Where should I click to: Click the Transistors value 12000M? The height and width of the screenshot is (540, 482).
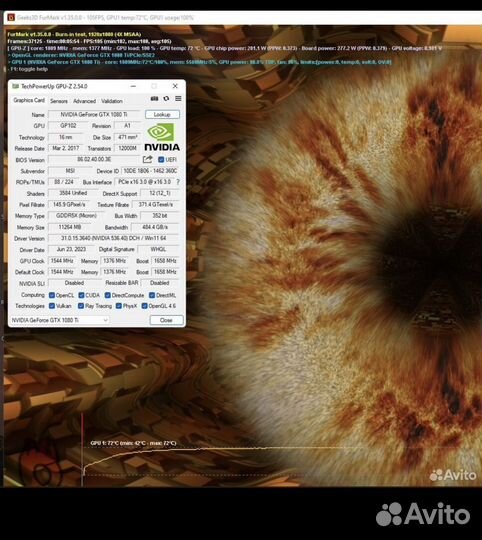(127, 148)
